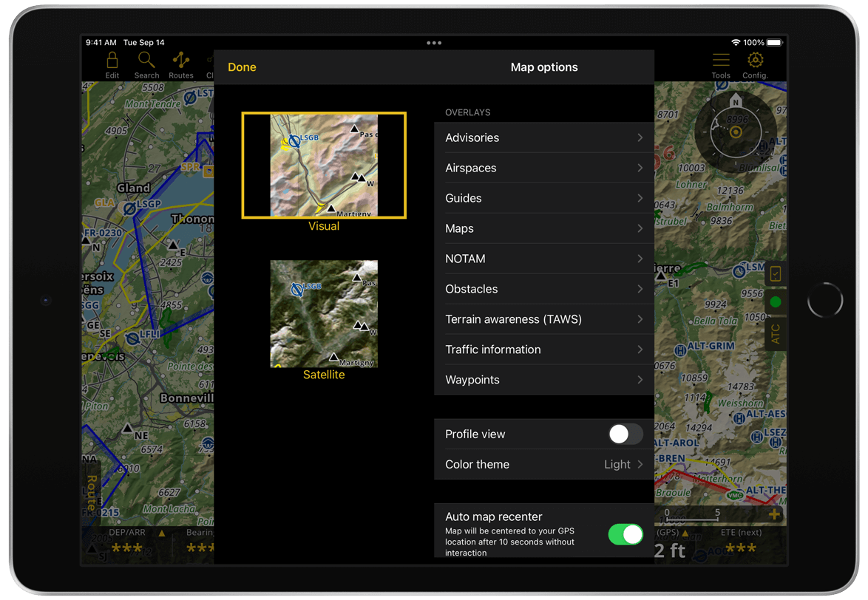Viewport: 868px width, 600px height.
Task: Tap the yellow plus zoom icon
Action: pyautogui.click(x=774, y=514)
